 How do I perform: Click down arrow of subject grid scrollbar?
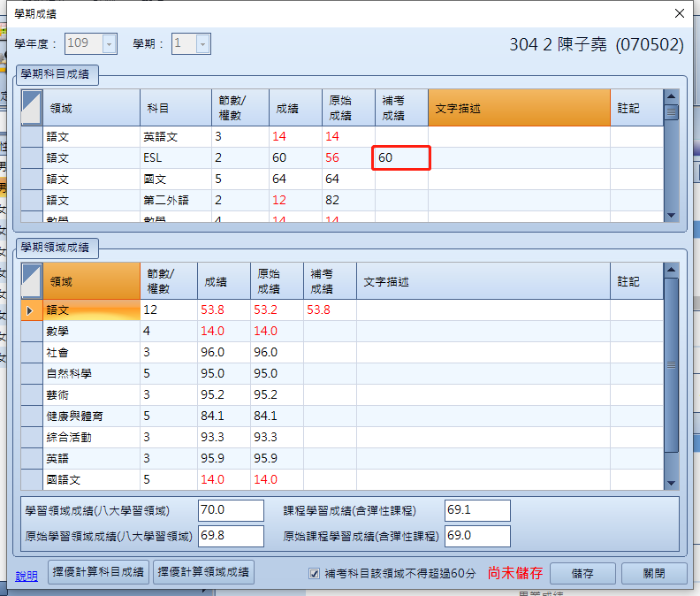click(671, 216)
